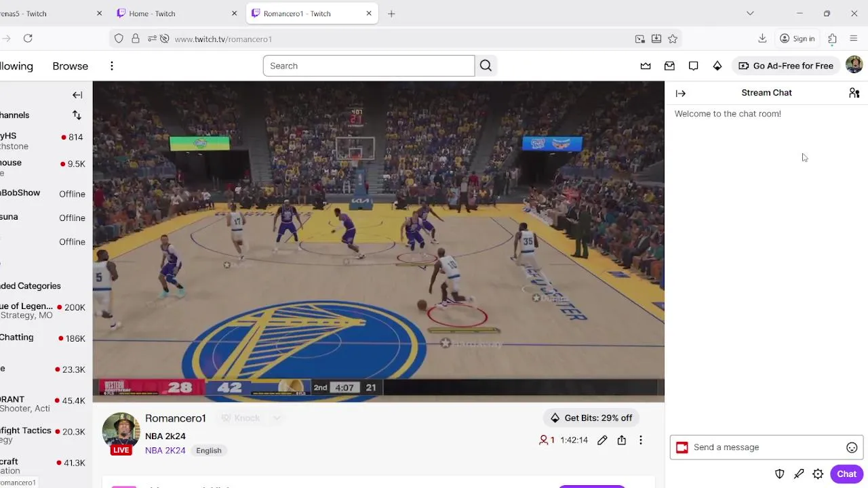The image size is (868, 488).
Task: Click viewer count next to 1:42:14
Action: point(547,440)
